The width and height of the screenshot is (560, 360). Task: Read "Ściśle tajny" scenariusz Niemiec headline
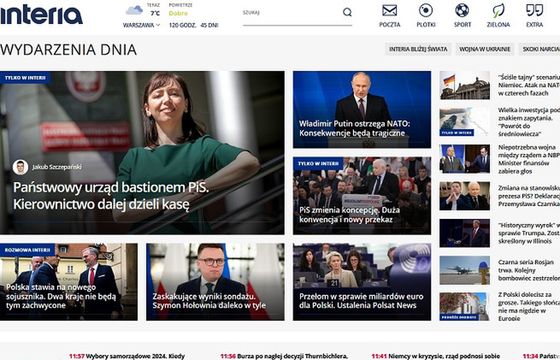[x=529, y=85]
